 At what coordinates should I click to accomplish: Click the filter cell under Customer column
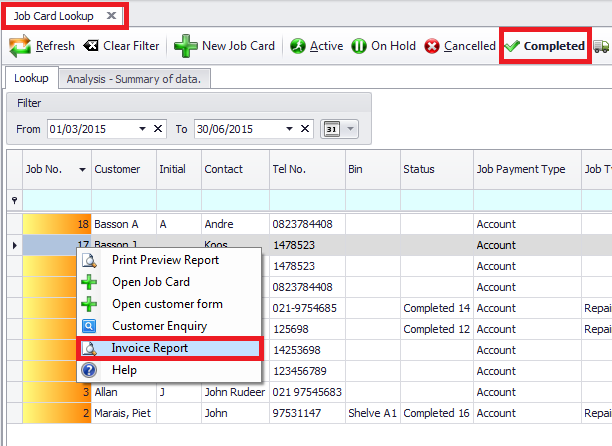pos(124,201)
